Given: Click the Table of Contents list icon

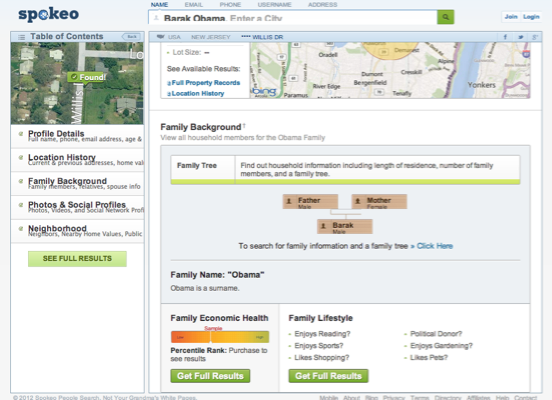Looking at the screenshot, I should [x=21, y=37].
